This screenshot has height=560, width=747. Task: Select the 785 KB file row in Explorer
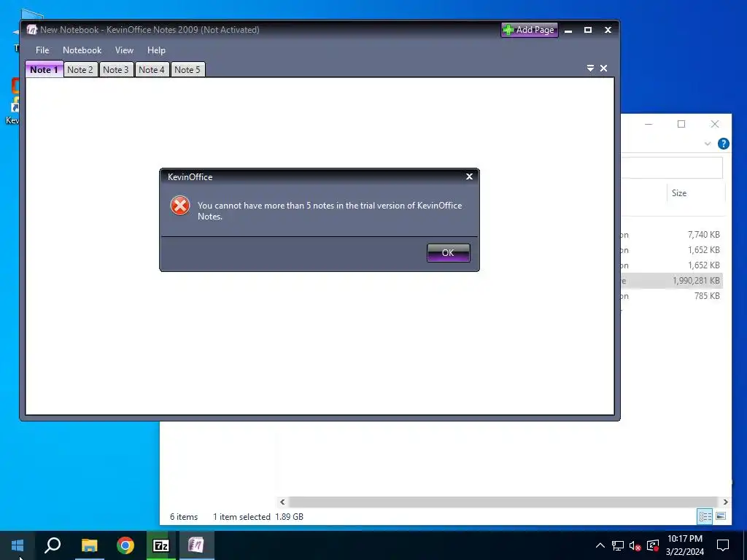pyautogui.click(x=672, y=296)
